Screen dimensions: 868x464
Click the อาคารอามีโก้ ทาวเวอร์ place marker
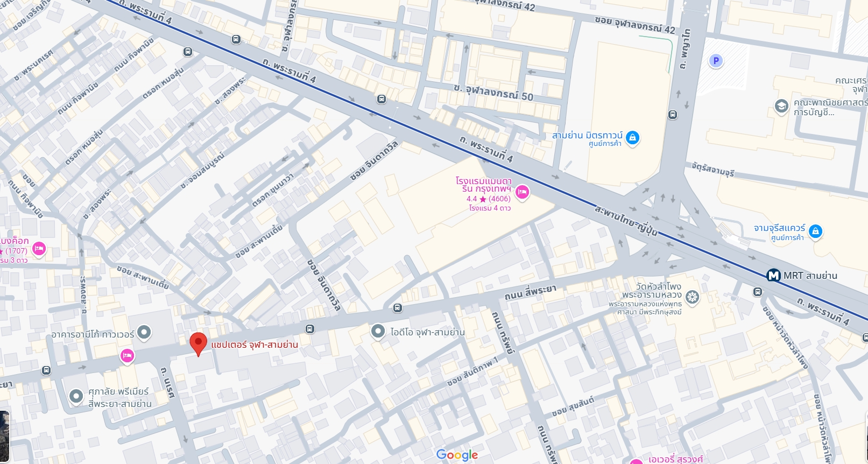[144, 333]
